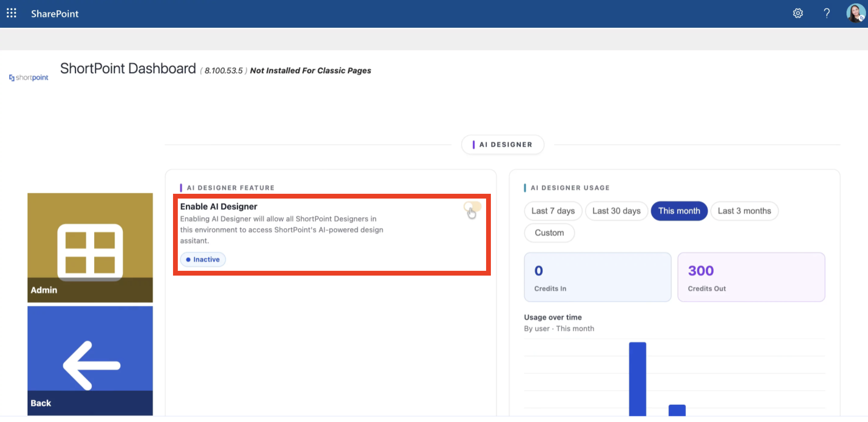Click the AI DESIGNER USAGE heading
This screenshot has height=422, width=868.
point(570,188)
